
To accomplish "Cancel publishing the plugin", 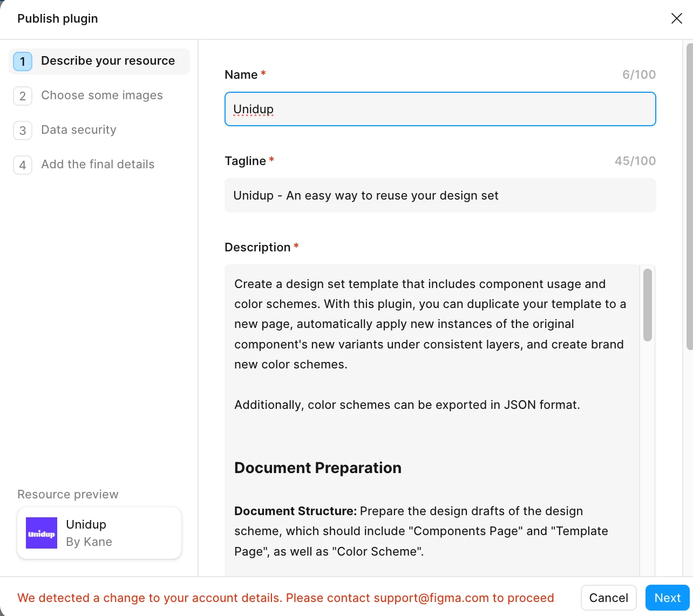I will tap(608, 598).
